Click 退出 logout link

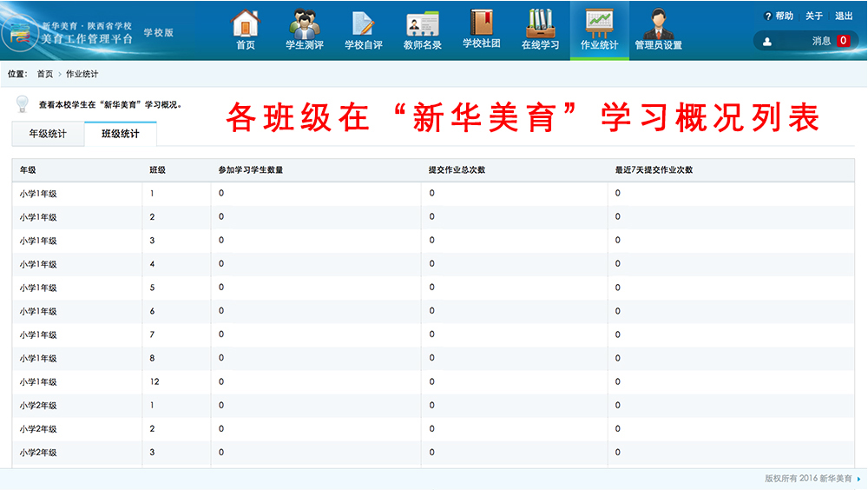coord(843,16)
